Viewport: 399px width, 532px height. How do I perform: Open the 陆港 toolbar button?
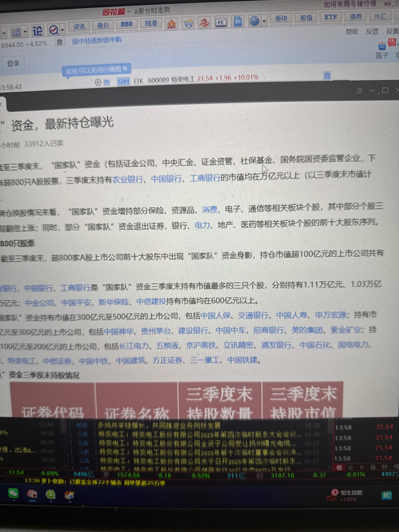pyautogui.click(x=151, y=23)
